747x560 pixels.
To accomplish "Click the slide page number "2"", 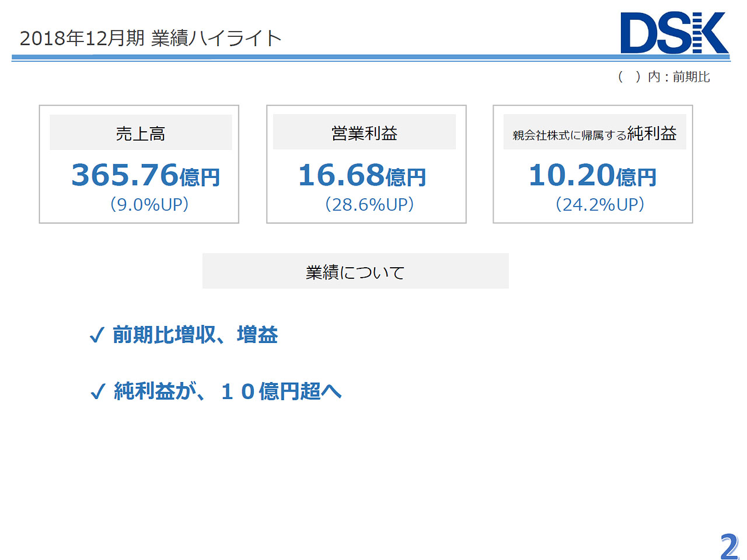I will (729, 547).
